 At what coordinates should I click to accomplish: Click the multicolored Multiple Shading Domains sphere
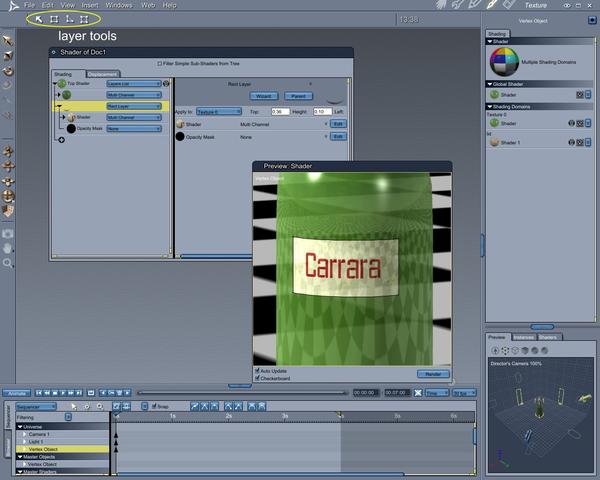(504, 62)
